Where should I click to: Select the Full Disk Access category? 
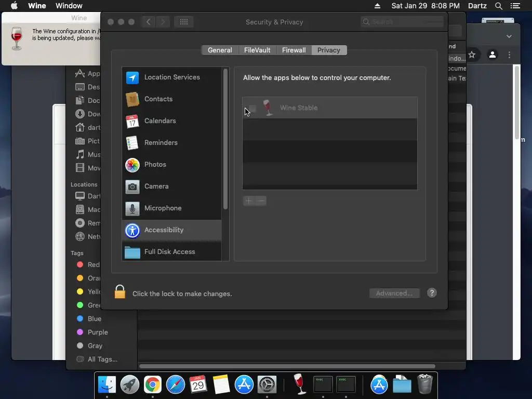(171, 252)
